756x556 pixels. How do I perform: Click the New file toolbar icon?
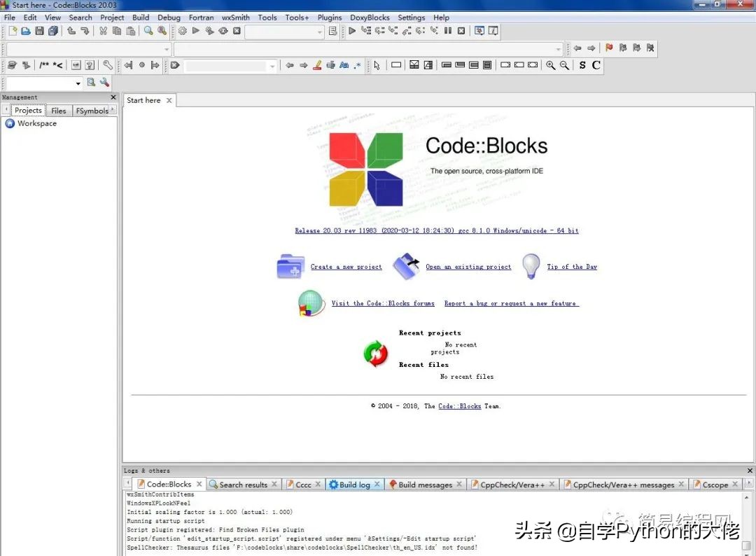(13, 31)
